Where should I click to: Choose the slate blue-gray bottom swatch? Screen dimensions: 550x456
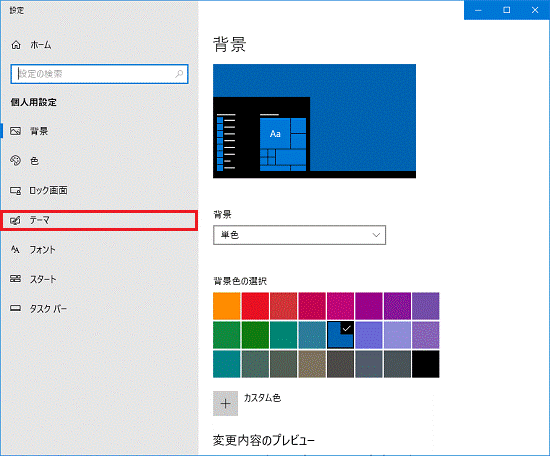coord(369,364)
